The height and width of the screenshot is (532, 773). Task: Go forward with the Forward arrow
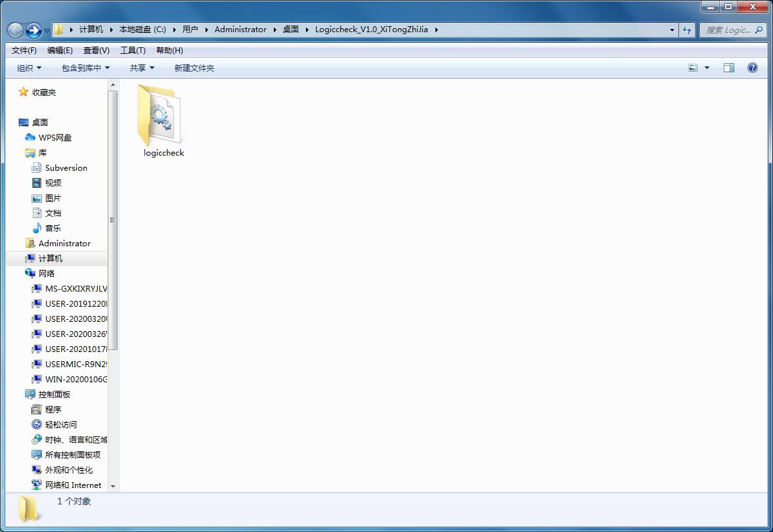point(33,30)
